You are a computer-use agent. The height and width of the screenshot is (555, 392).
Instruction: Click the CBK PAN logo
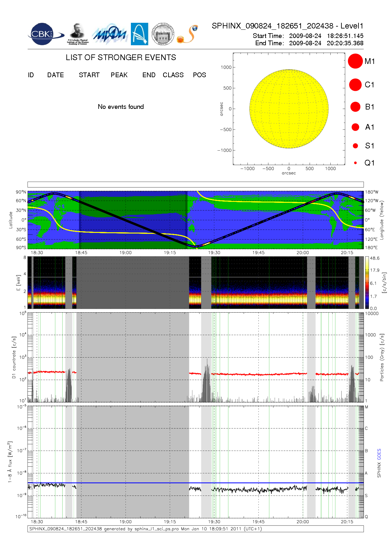tap(46, 34)
